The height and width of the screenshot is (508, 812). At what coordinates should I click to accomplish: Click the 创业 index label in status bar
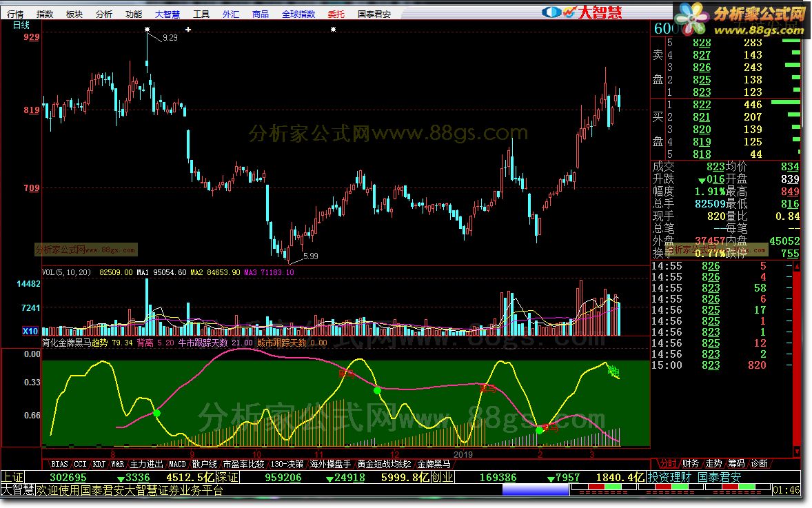pyautogui.click(x=443, y=477)
